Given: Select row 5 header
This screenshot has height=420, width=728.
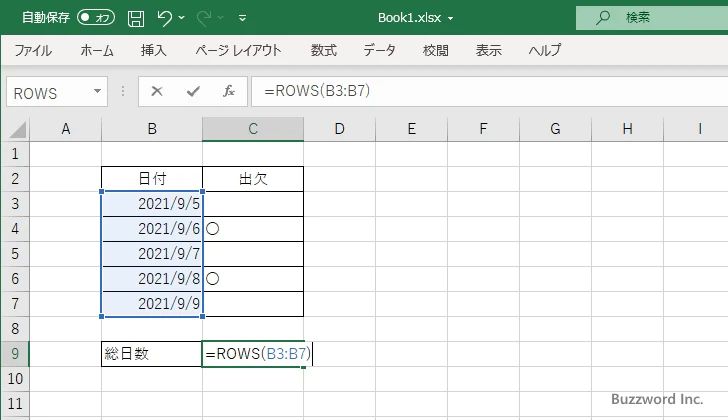Looking at the screenshot, I should (x=15, y=254).
